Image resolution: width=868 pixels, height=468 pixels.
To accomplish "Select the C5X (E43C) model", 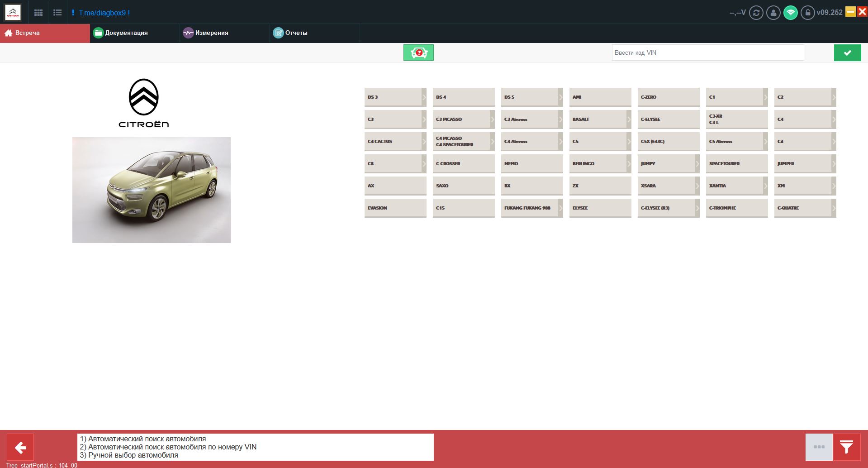I will [669, 141].
